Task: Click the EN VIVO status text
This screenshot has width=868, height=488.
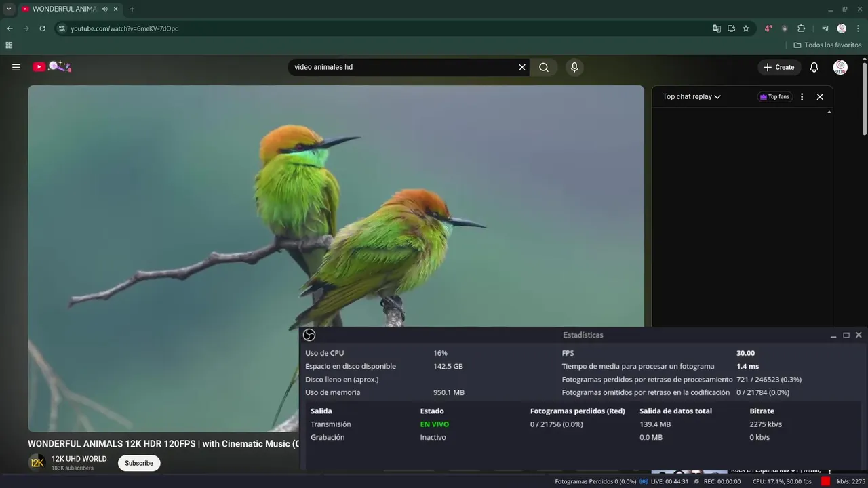Action: 435,424
